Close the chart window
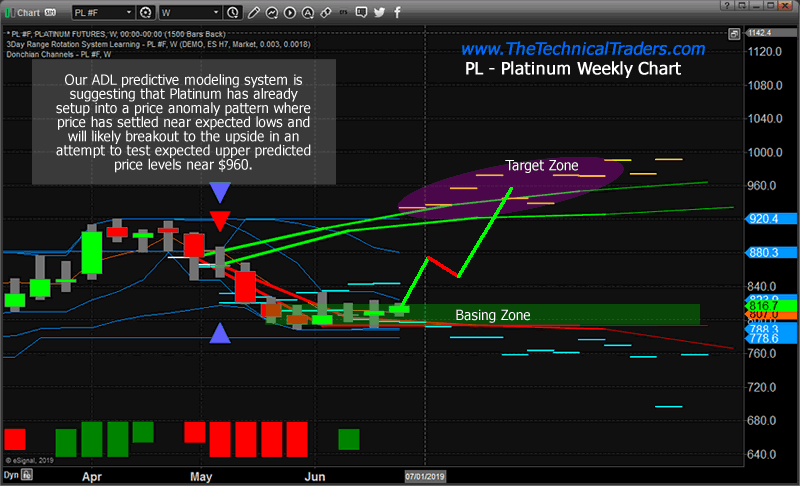800x486 pixels. (x=786, y=6)
